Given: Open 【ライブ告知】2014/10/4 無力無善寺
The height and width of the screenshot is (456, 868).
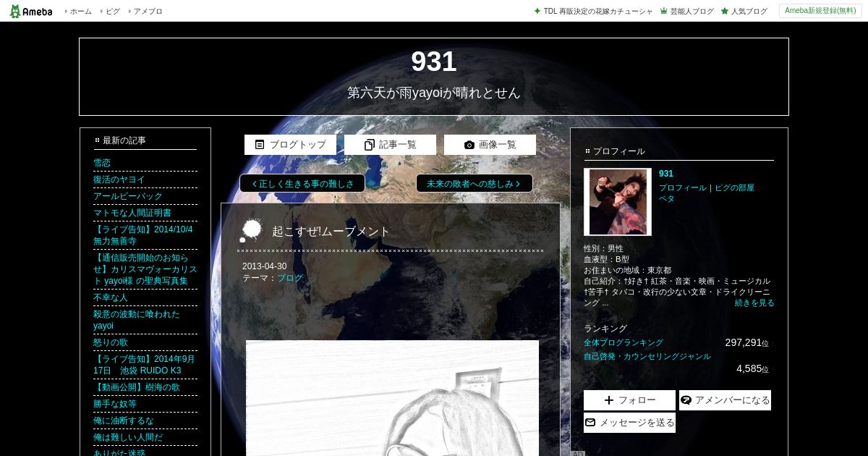Looking at the screenshot, I should tap(143, 235).
